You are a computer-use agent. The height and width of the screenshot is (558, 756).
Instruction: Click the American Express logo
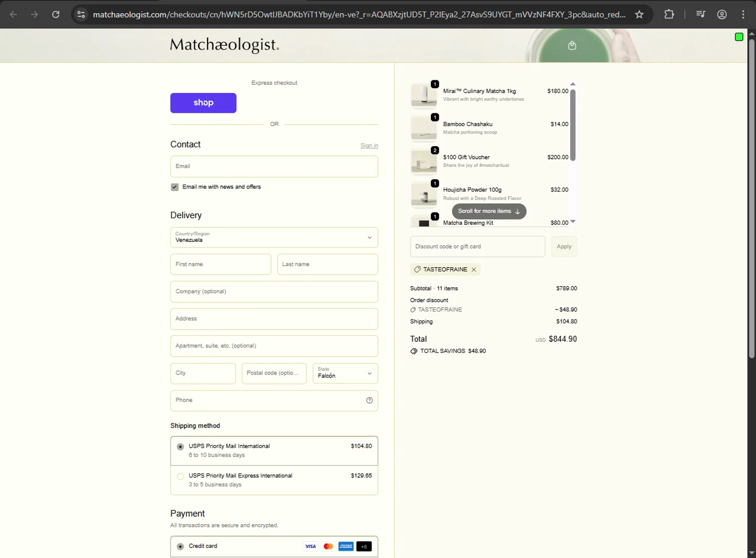(346, 546)
